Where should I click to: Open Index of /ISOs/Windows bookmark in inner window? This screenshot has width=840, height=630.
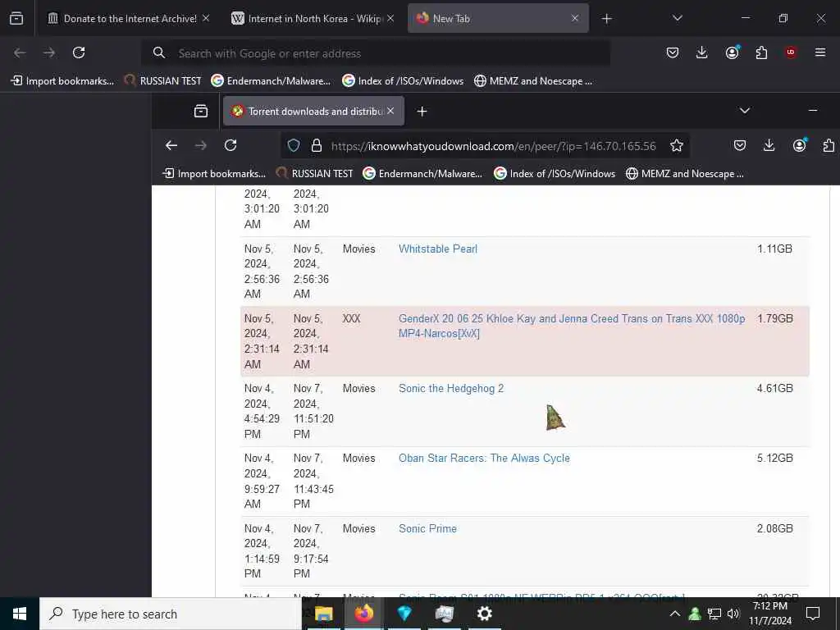pos(555,174)
